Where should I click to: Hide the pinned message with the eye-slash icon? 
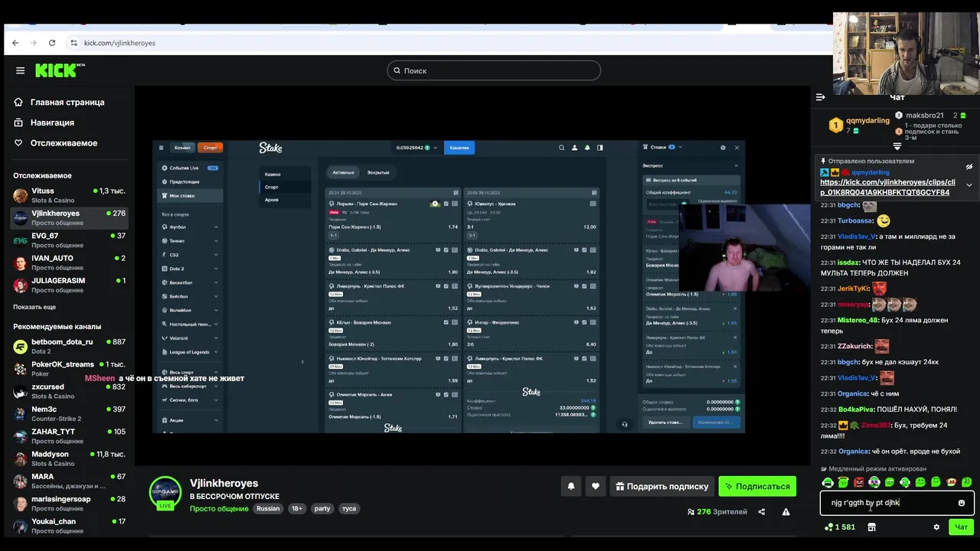pos(969,167)
